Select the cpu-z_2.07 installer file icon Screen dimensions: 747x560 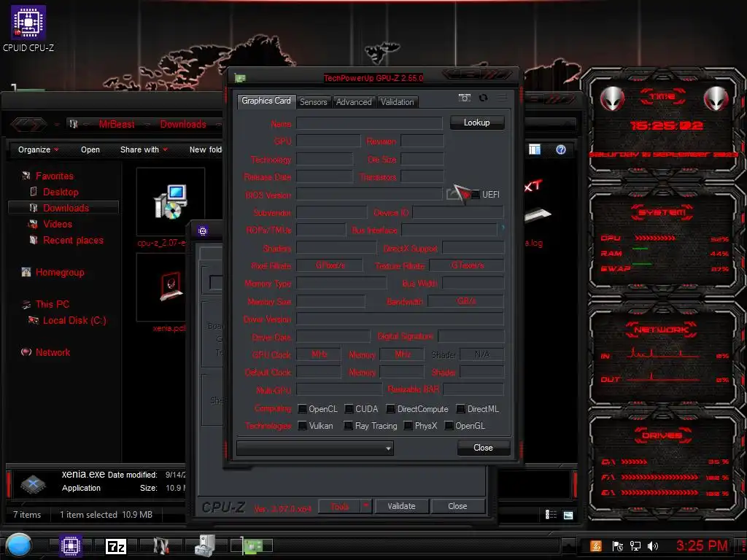pos(171,201)
